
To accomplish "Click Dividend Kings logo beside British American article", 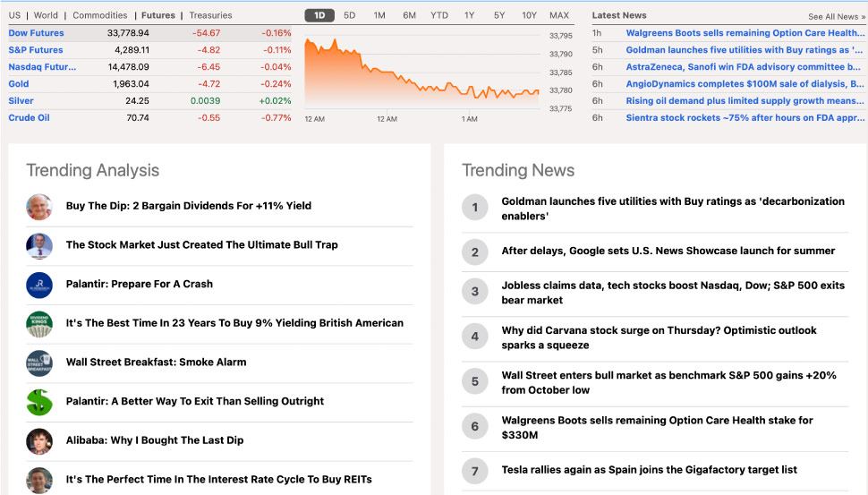I will (39, 323).
